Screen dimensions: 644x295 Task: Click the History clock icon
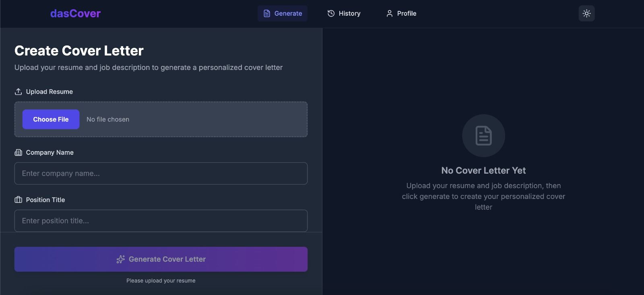[331, 14]
